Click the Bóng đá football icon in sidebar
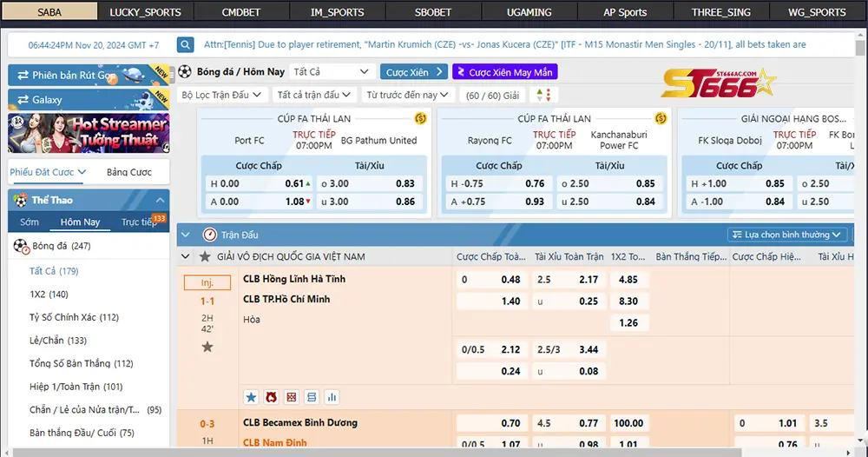The width and height of the screenshot is (868, 457). pos(22,247)
